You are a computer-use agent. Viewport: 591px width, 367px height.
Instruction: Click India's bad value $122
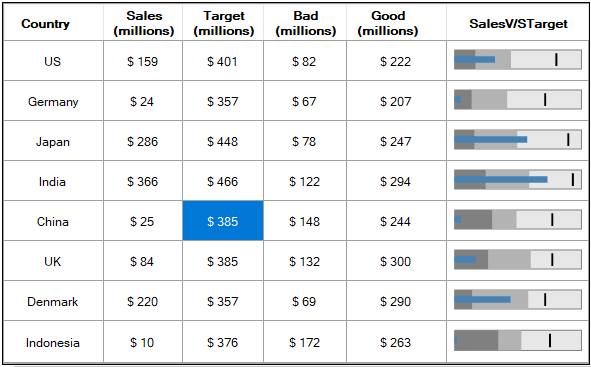pos(305,181)
